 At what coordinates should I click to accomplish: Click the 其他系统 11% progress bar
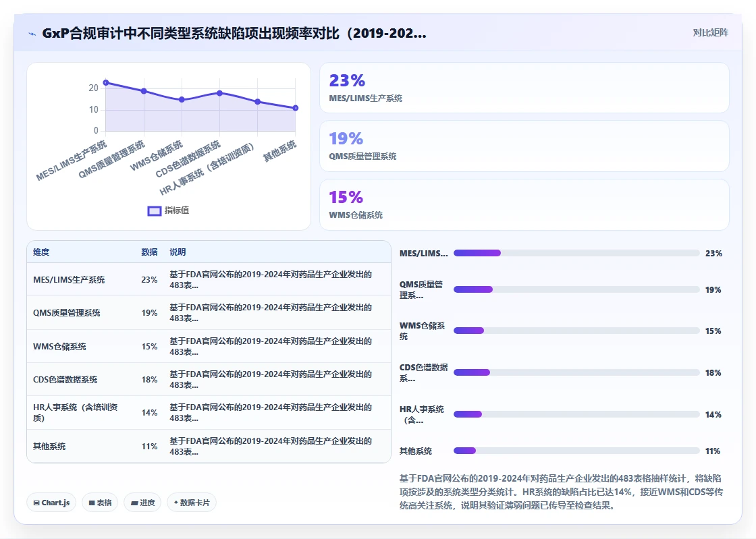point(576,451)
